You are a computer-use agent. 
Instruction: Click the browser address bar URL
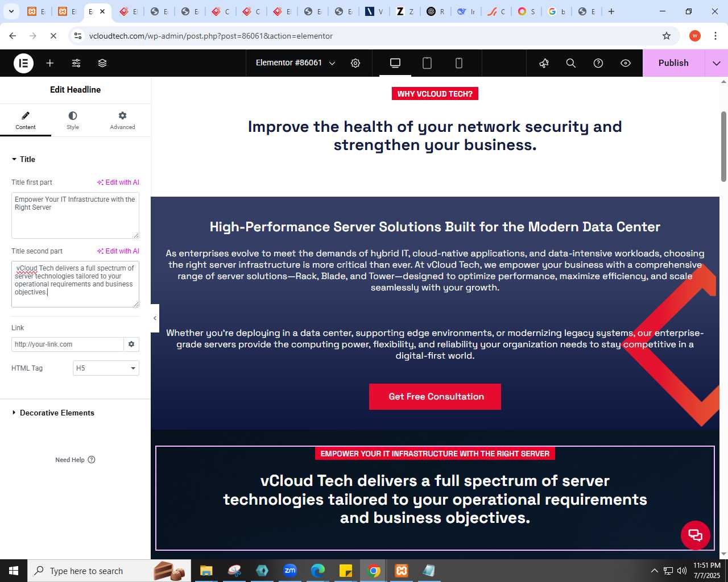pyautogui.click(x=211, y=36)
